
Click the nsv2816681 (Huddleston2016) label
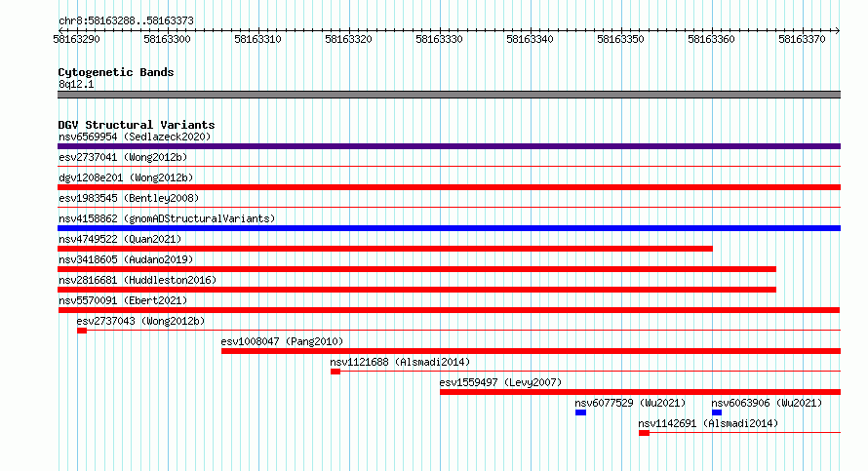(x=138, y=280)
